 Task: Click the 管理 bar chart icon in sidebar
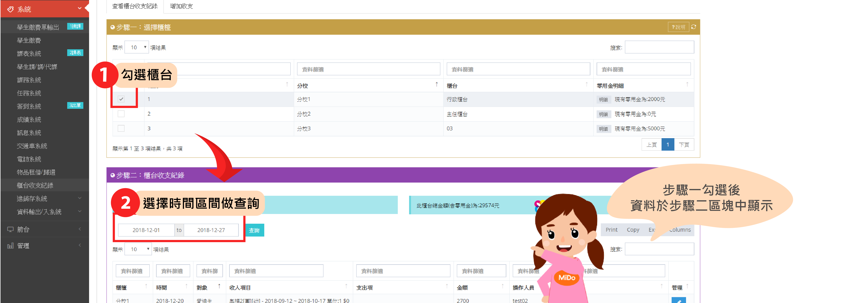[x=10, y=246]
